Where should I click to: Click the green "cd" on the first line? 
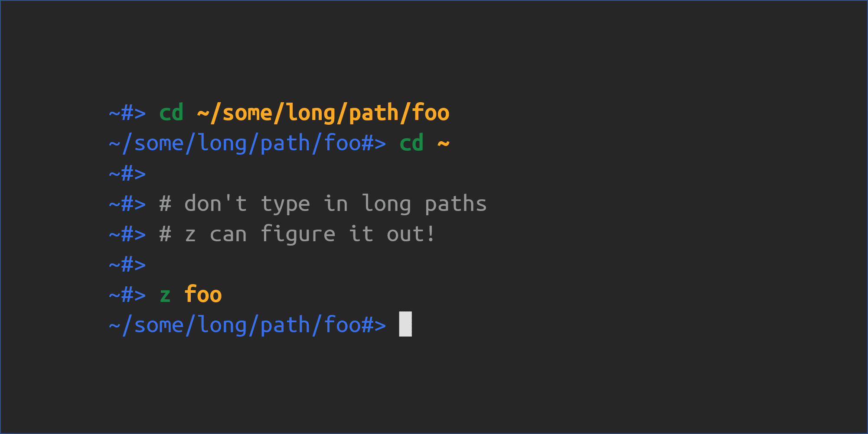(x=171, y=113)
